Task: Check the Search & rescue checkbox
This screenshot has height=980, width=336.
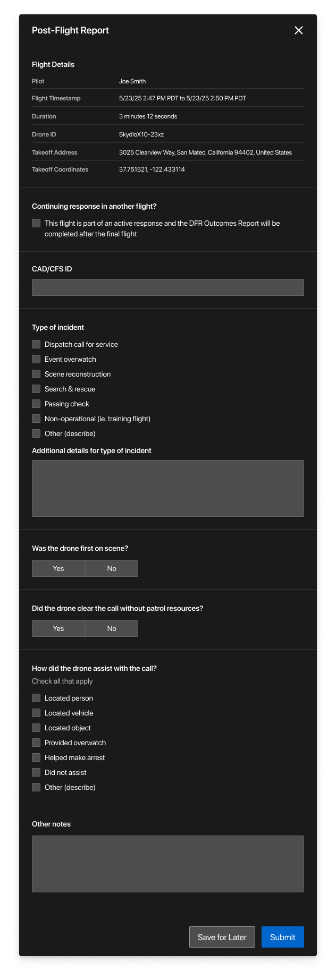Action: 36,389
